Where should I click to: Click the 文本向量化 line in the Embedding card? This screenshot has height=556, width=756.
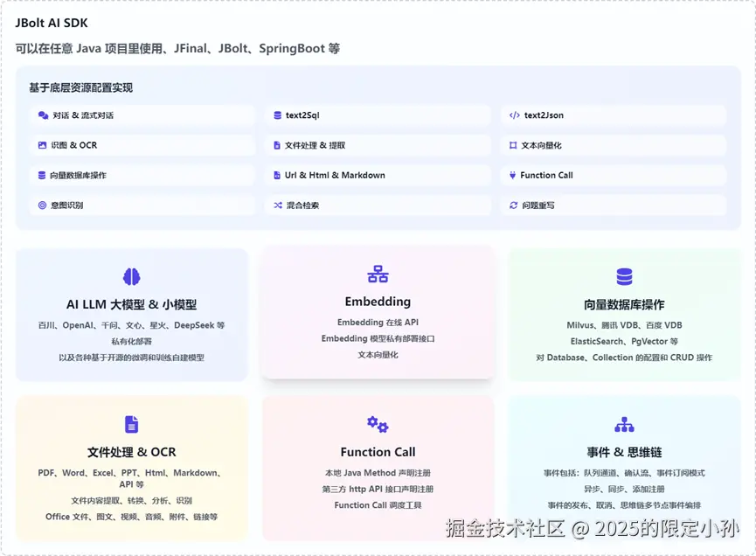pos(378,355)
